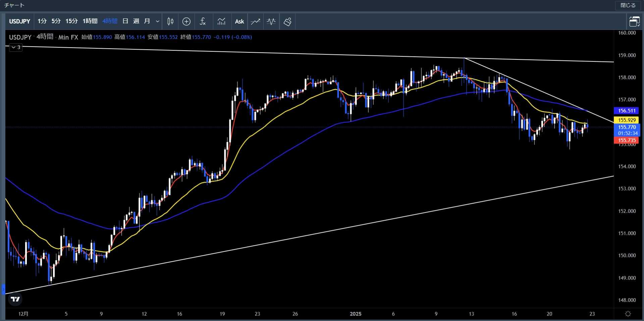This screenshot has width=644, height=321.
Task: Click the 終値155.770 close value
Action: 196,37
